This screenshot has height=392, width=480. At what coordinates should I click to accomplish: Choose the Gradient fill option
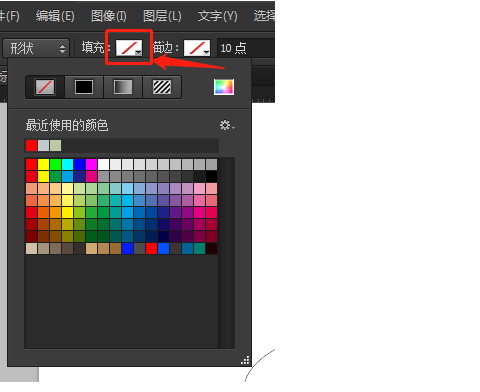(x=123, y=87)
